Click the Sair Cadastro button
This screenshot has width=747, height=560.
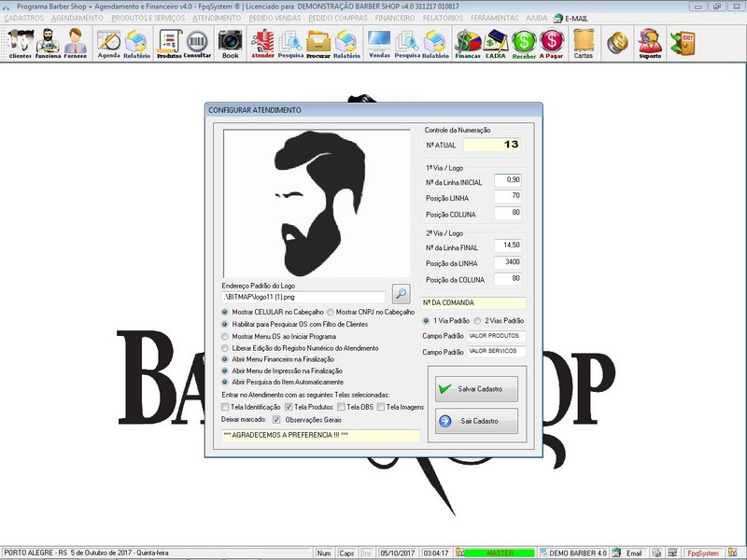(476, 421)
